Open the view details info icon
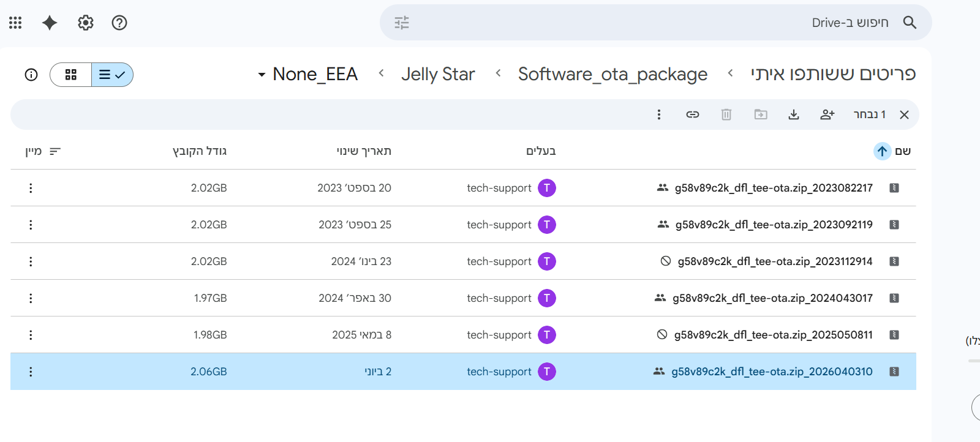980x442 pixels. point(31,75)
